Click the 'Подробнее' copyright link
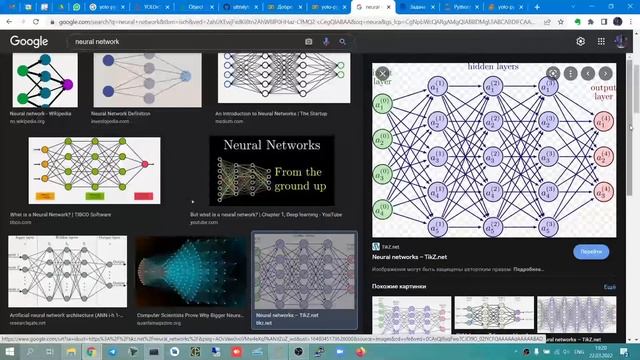 [x=528, y=269]
